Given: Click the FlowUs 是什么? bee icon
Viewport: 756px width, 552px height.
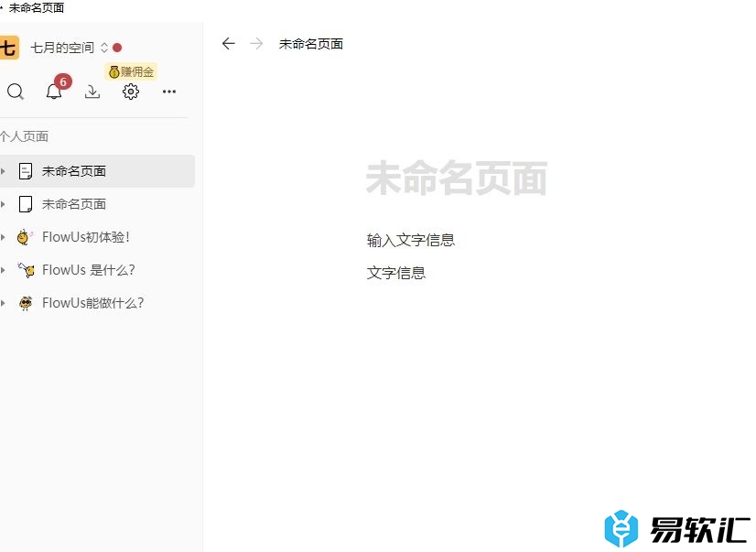Looking at the screenshot, I should tap(26, 269).
